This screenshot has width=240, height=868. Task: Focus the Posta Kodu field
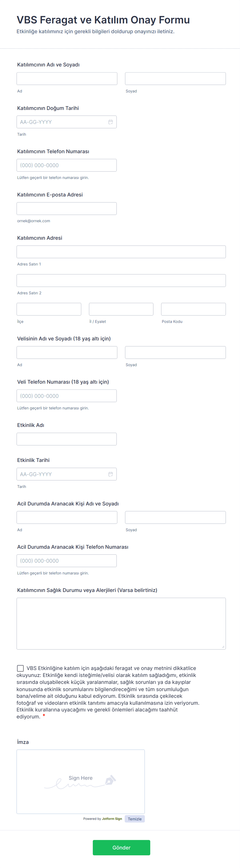(193, 309)
